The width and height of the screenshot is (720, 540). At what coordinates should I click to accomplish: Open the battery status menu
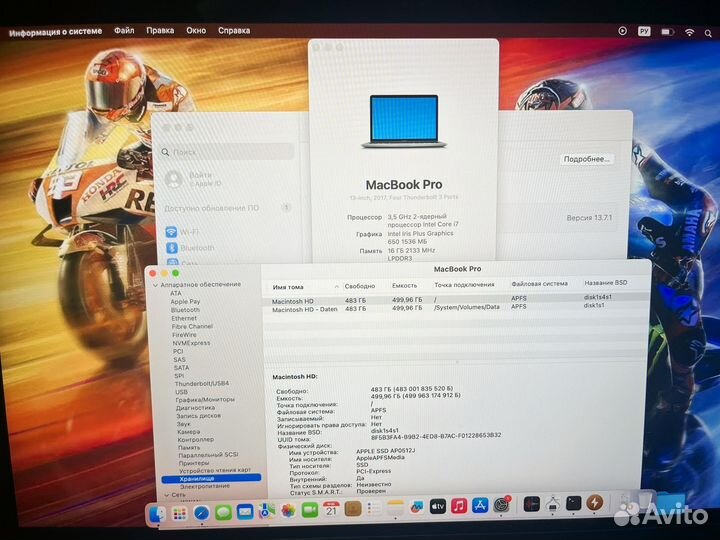tap(667, 32)
